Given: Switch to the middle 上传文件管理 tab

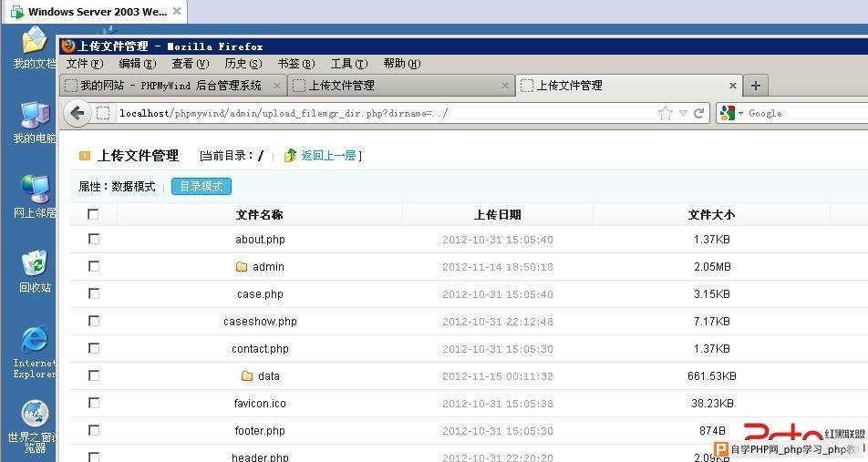Looking at the screenshot, I should 401,86.
